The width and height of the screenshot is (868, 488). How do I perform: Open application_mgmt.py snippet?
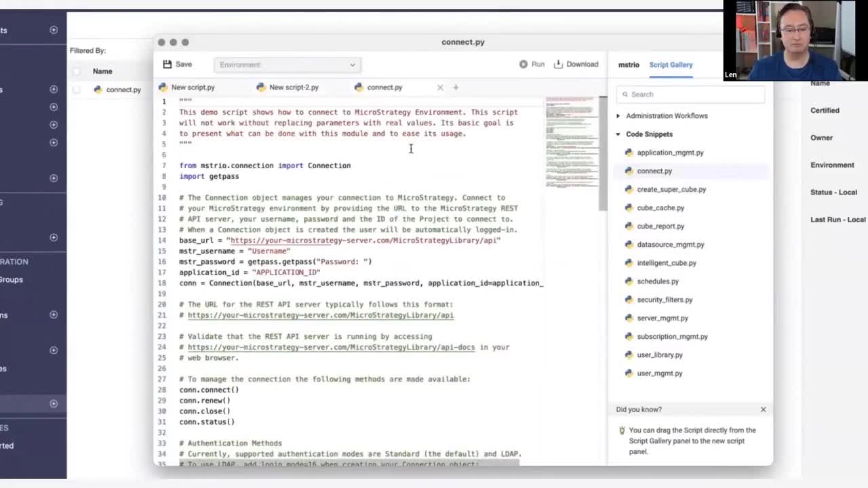point(670,152)
